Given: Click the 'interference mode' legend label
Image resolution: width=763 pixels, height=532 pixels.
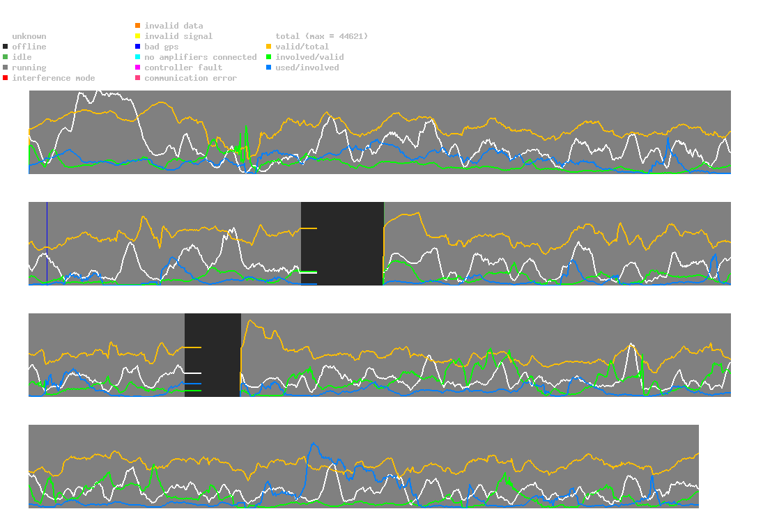Looking at the screenshot, I should tap(54, 78).
